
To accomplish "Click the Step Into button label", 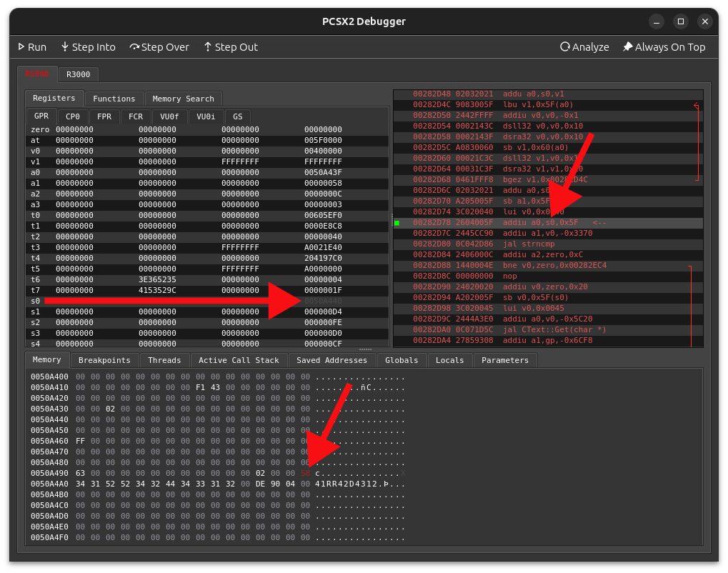I will point(94,47).
